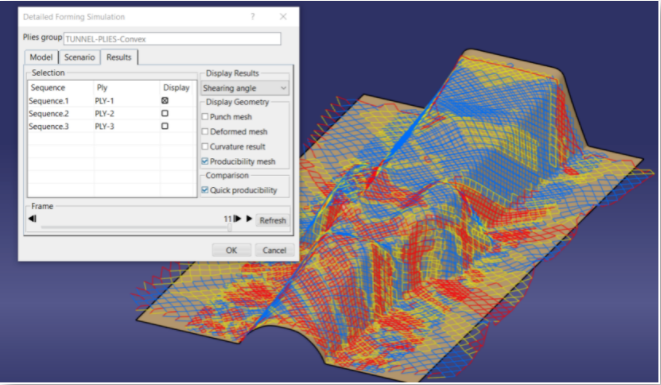Click the Plies group input field

click(172, 39)
